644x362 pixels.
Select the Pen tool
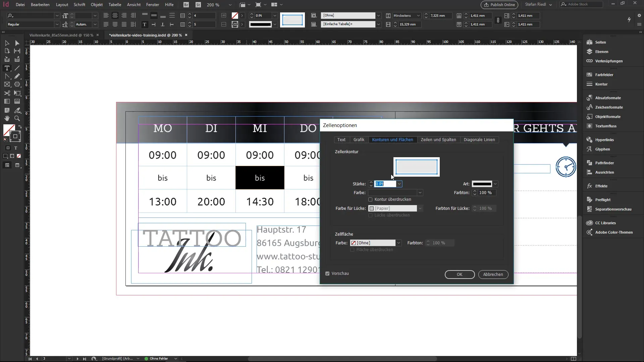click(7, 76)
